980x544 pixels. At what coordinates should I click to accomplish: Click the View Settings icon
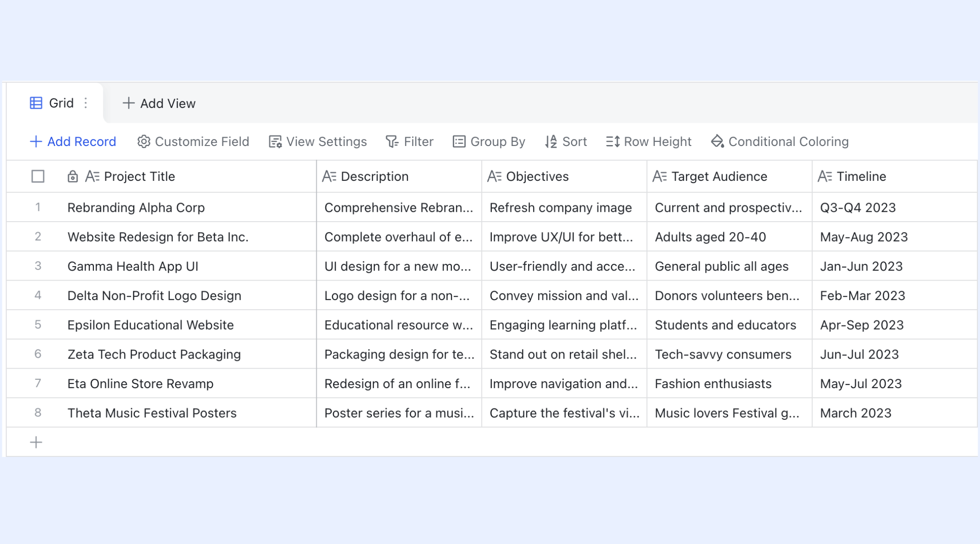pyautogui.click(x=275, y=141)
